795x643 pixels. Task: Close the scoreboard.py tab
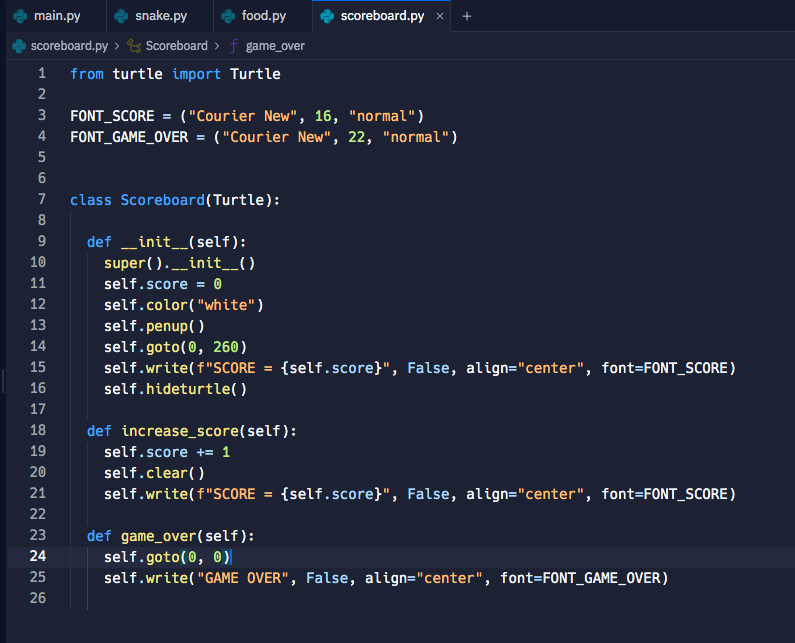440,16
